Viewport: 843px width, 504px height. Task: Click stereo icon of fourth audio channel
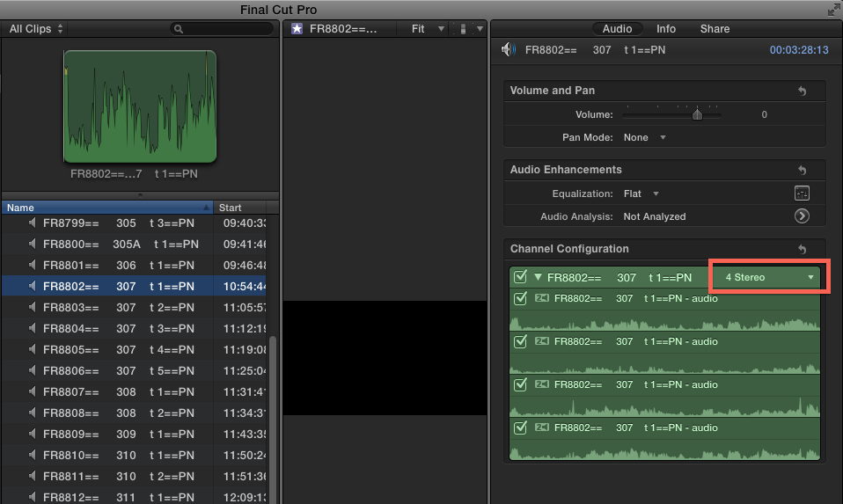[x=541, y=427]
